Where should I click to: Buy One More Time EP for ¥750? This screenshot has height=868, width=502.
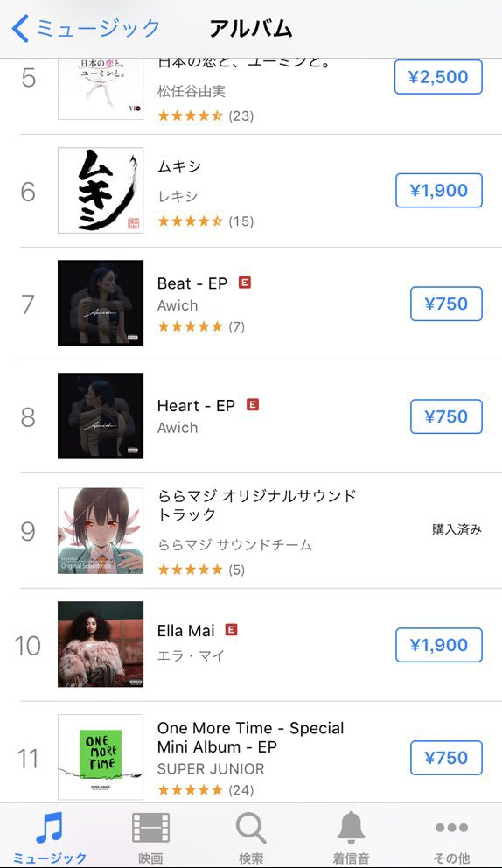click(x=446, y=757)
